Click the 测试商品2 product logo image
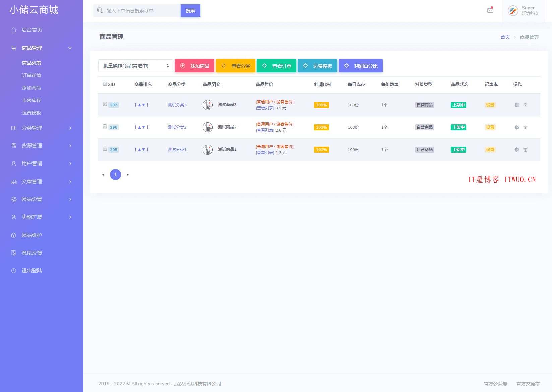 [208, 127]
